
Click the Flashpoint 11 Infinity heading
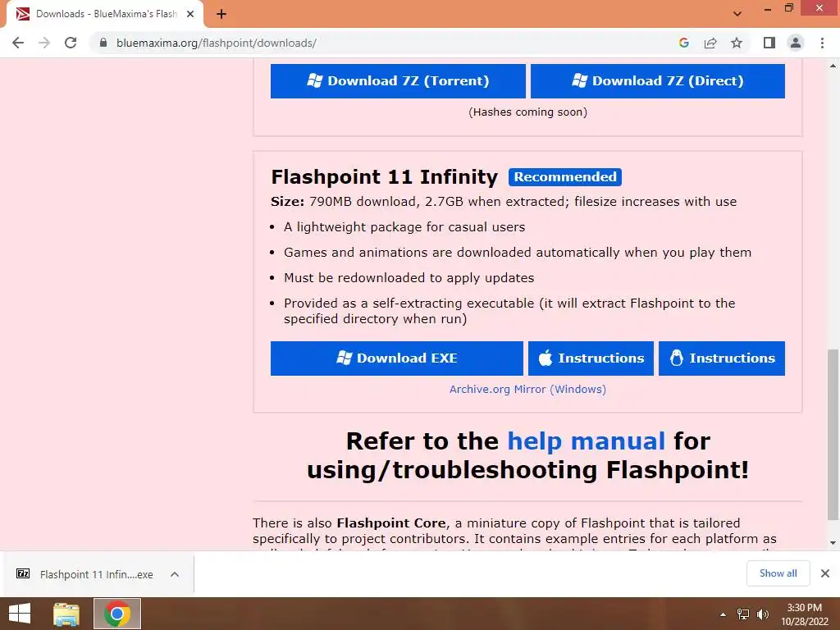click(x=384, y=177)
